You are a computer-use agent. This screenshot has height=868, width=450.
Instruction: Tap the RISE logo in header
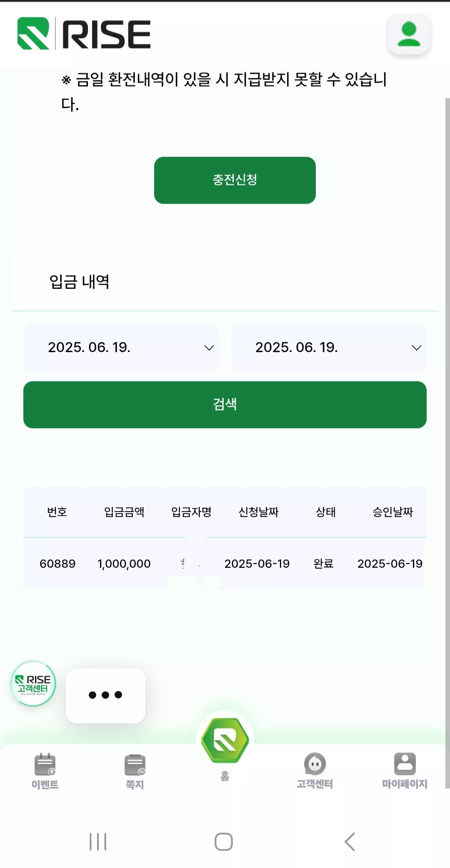84,34
